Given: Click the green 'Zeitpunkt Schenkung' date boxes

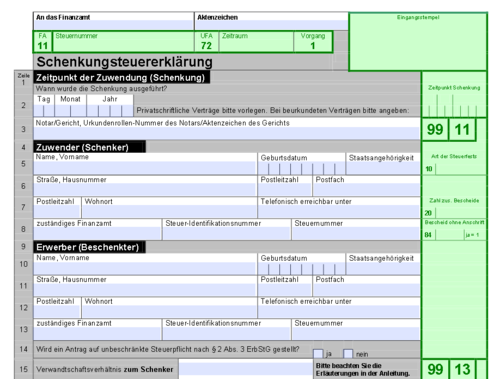Looking at the screenshot, I should (x=454, y=106).
